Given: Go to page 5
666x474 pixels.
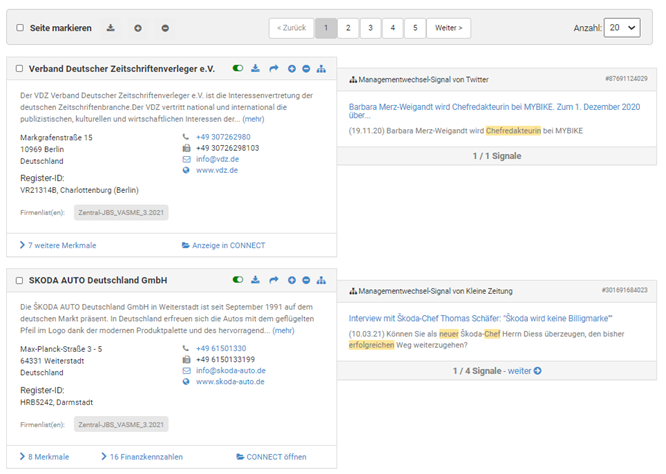Looking at the screenshot, I should [x=415, y=28].
